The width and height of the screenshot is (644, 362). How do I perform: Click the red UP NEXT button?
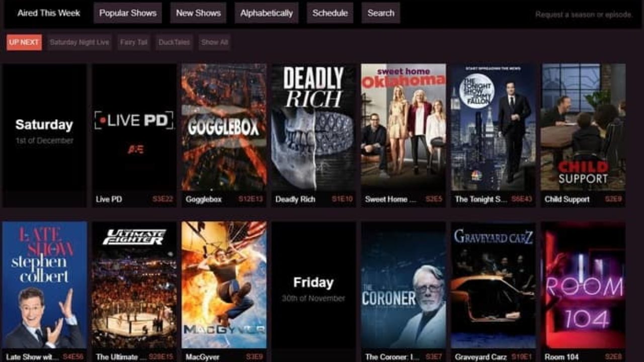click(24, 42)
